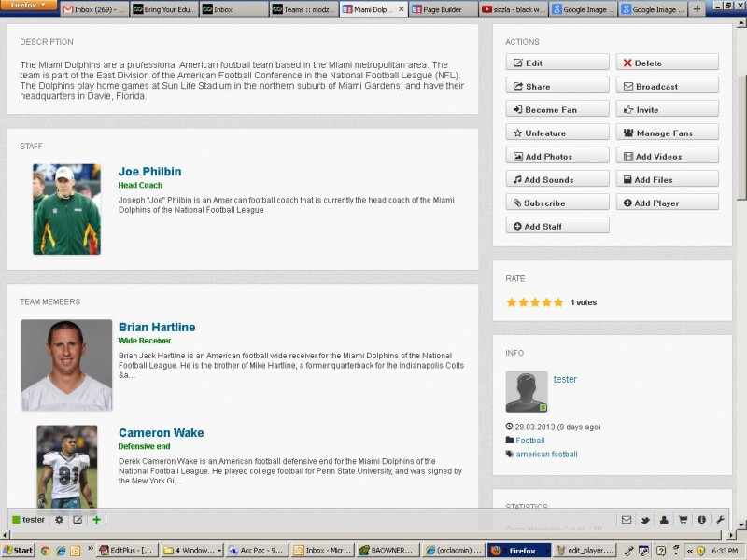Click the tester user in the bottom toolbar

[29, 520]
